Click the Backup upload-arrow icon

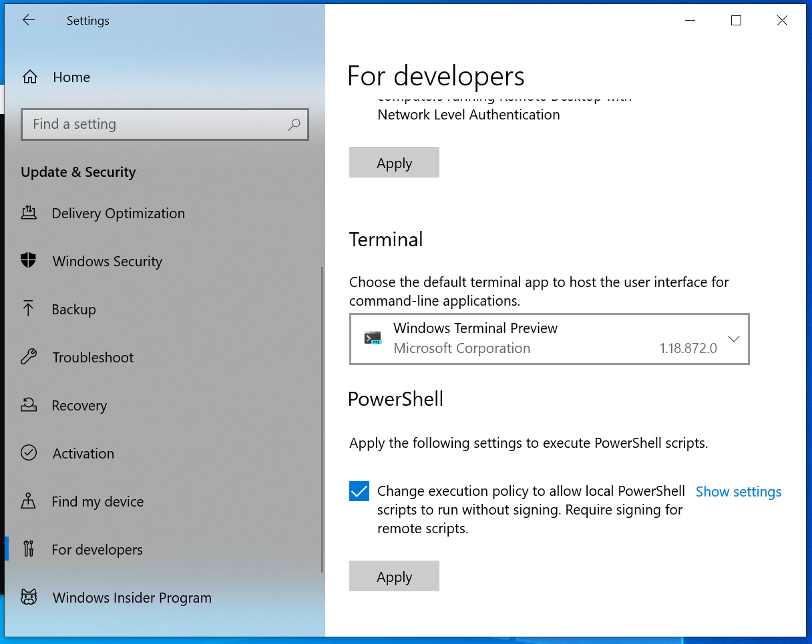coord(29,308)
